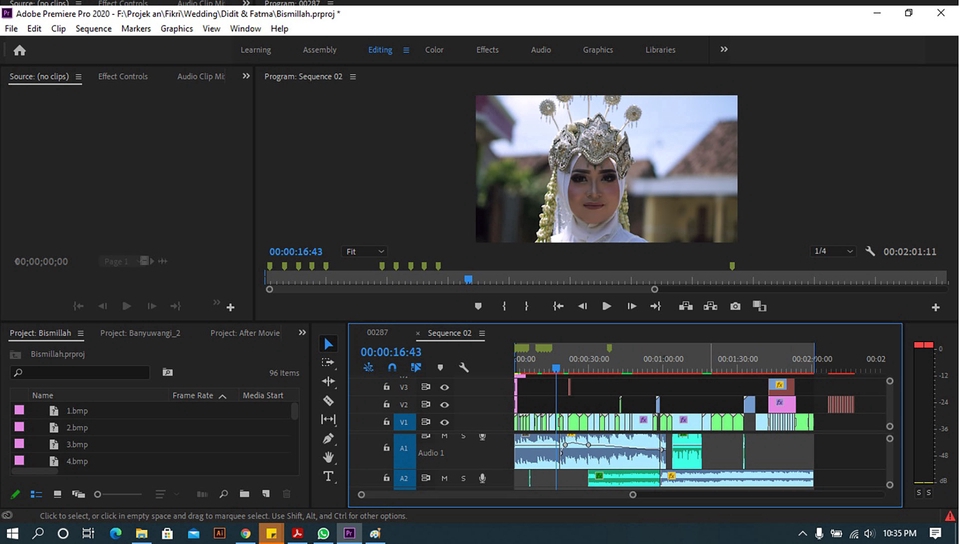Open the Markers menu

click(x=136, y=29)
